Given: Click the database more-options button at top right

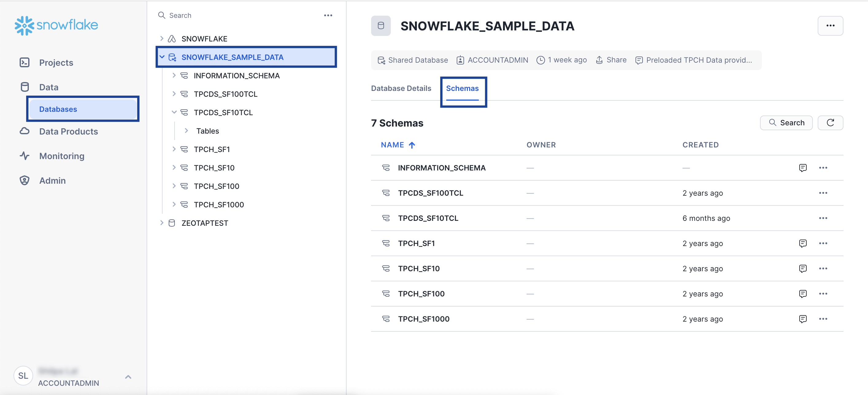Looking at the screenshot, I should pyautogui.click(x=830, y=25).
